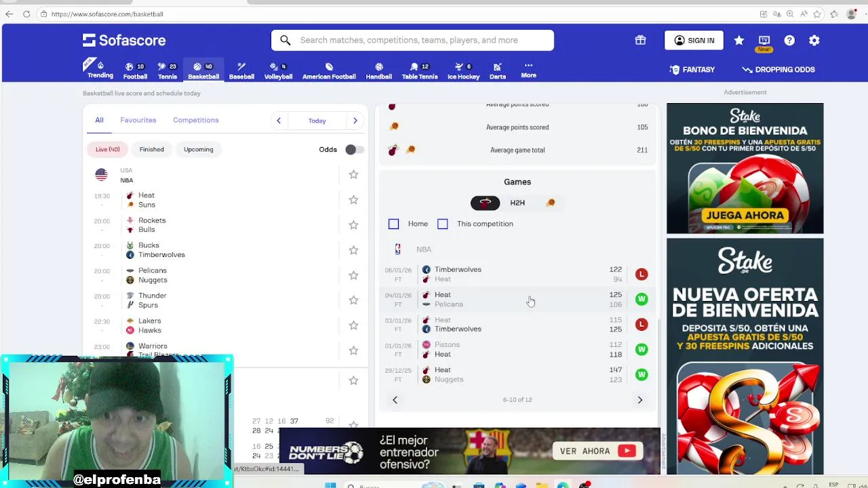Open the gift box rewards icon
The height and width of the screenshot is (488, 868).
(x=640, y=40)
